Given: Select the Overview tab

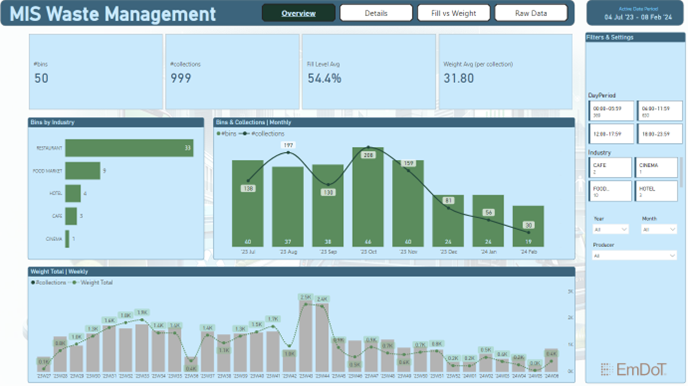Looking at the screenshot, I should 298,13.
